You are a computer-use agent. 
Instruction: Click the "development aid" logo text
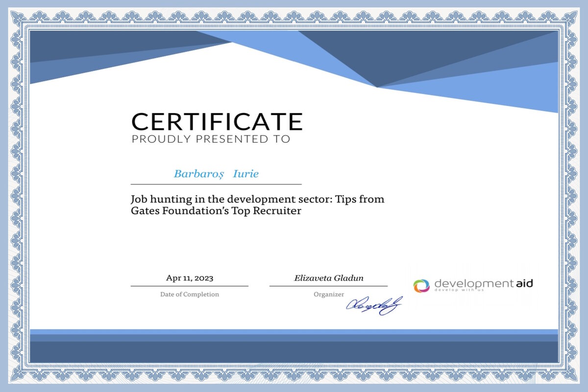(x=483, y=283)
